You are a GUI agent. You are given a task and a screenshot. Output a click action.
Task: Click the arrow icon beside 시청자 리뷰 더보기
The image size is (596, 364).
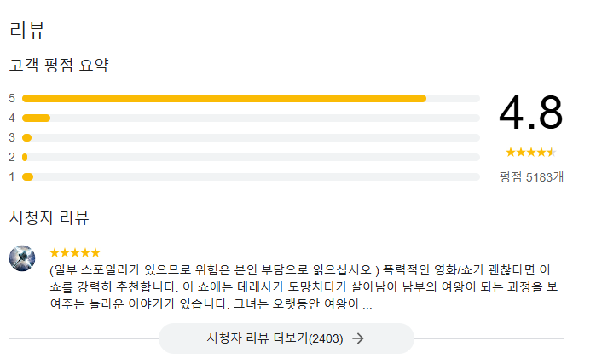point(358,338)
